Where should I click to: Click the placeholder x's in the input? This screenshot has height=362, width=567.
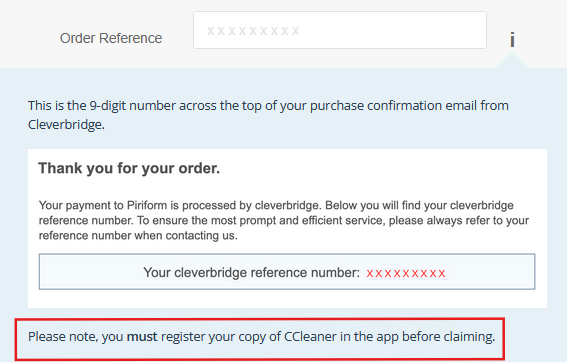[x=253, y=31]
